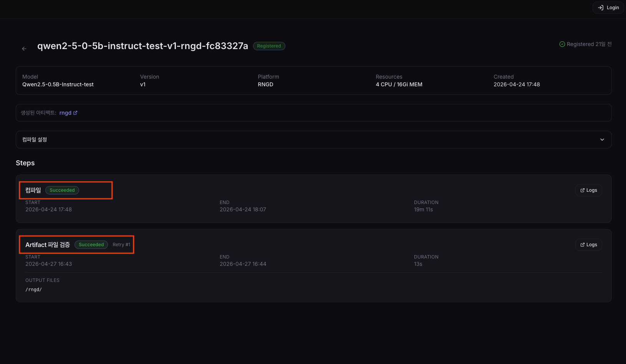The height and width of the screenshot is (364, 626).
Task: Click Succeeded badge on Artifact 파일 검증
Action: [x=91, y=245]
